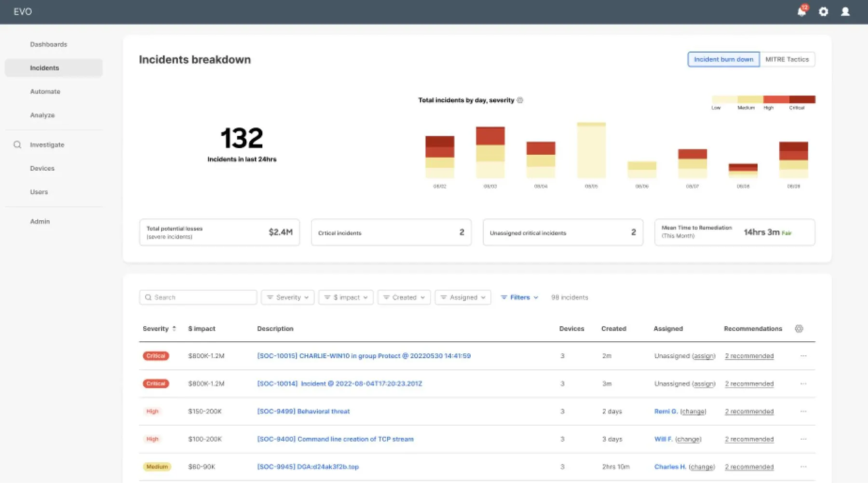Click the Total potential losses card
Screen dimensions: 868x483
[219, 232]
